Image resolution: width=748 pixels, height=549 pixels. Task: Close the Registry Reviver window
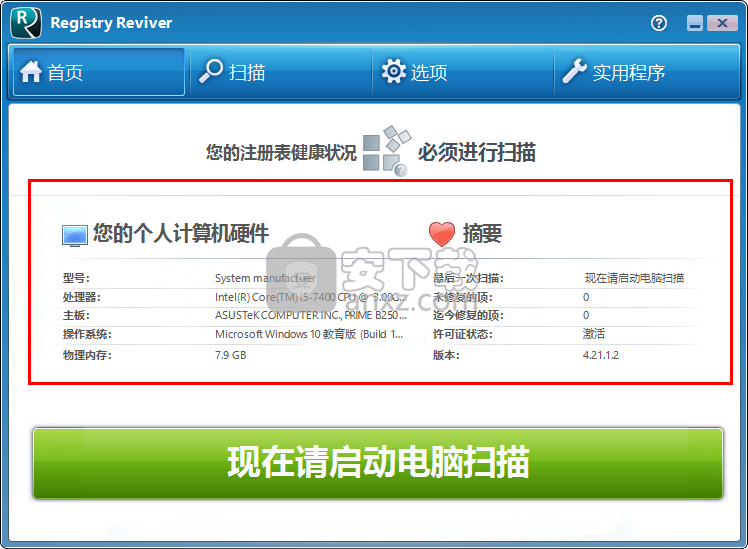[722, 23]
